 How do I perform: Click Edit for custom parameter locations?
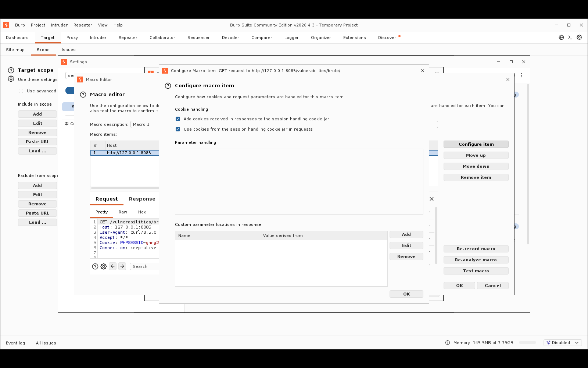[x=406, y=245]
